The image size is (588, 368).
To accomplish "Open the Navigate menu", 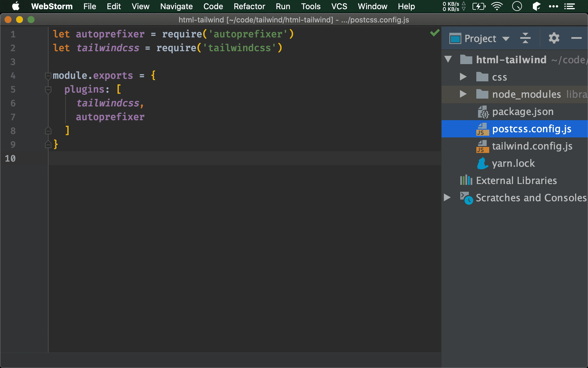I will 176,6.
